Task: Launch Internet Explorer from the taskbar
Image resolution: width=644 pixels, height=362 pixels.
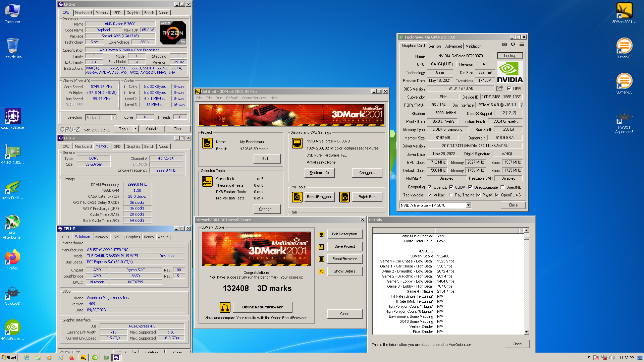Action: pos(27,358)
